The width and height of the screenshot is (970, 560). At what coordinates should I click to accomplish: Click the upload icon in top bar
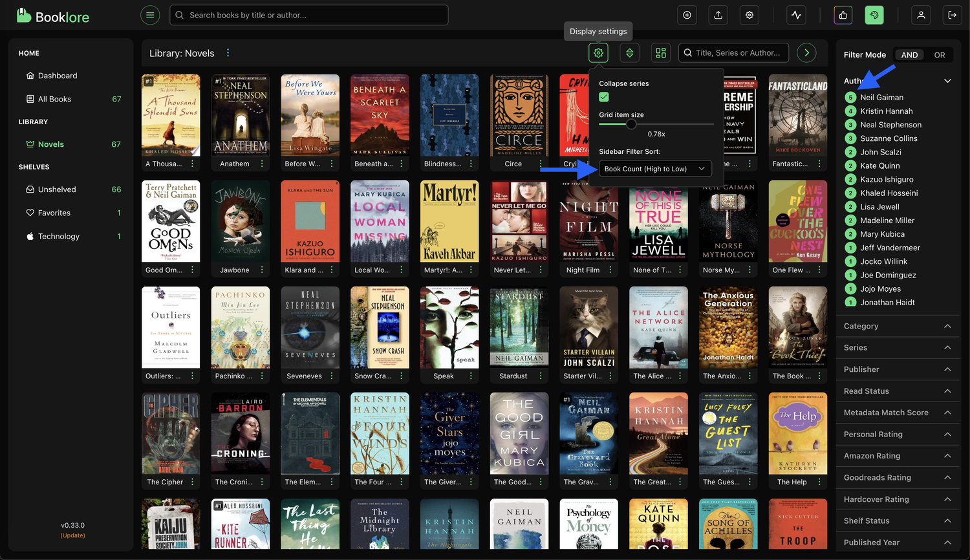coord(718,15)
